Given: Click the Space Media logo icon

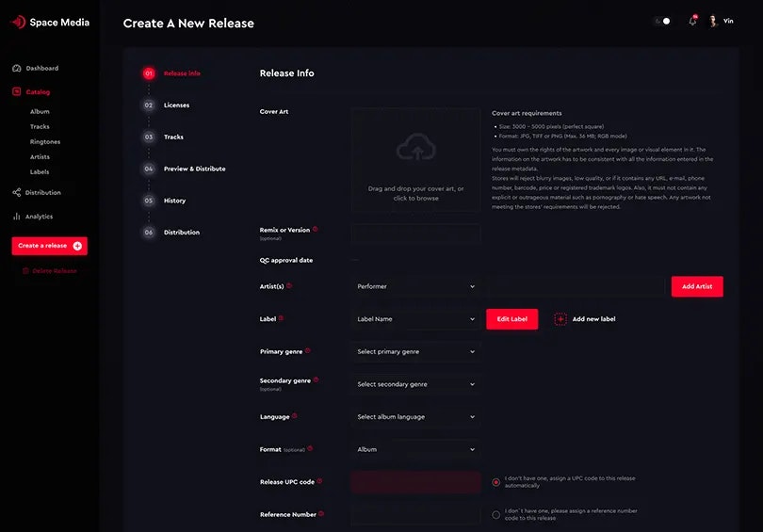Looking at the screenshot, I should tap(19, 22).
